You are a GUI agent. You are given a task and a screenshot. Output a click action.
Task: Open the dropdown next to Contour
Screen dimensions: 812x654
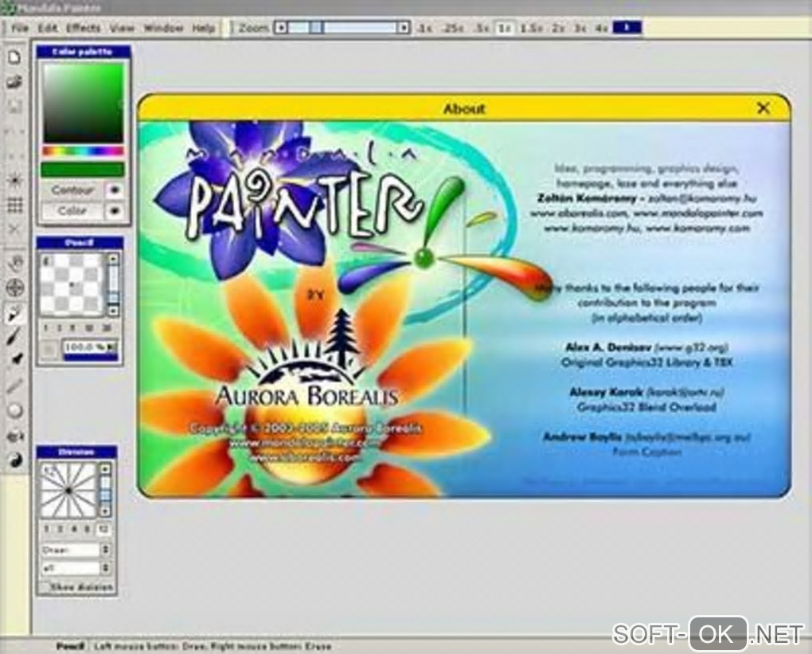click(x=115, y=190)
